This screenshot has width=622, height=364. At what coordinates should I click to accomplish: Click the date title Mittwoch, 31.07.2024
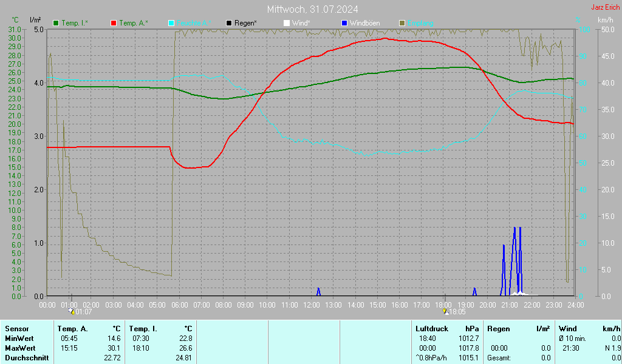coord(312,9)
